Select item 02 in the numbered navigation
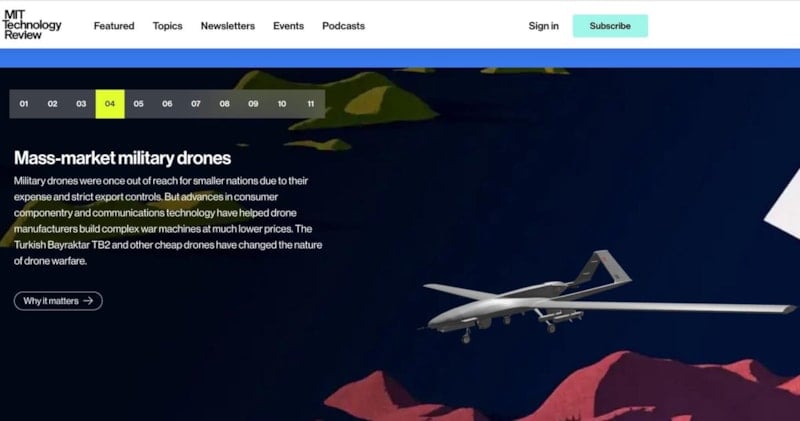800x421 pixels. click(x=53, y=104)
